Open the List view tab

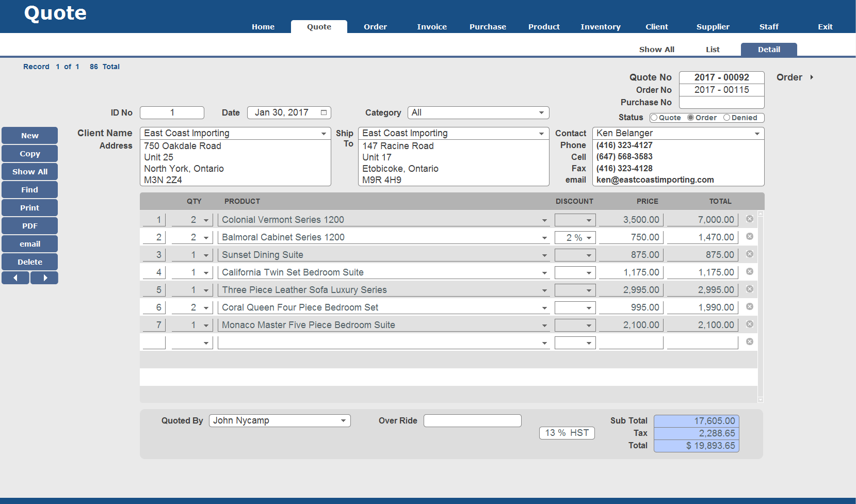coord(713,50)
